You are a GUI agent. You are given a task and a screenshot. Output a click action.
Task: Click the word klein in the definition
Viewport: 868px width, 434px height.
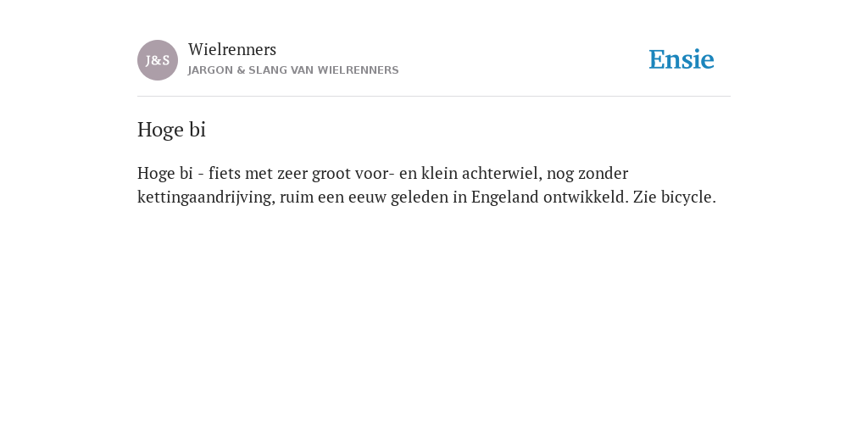(x=440, y=173)
